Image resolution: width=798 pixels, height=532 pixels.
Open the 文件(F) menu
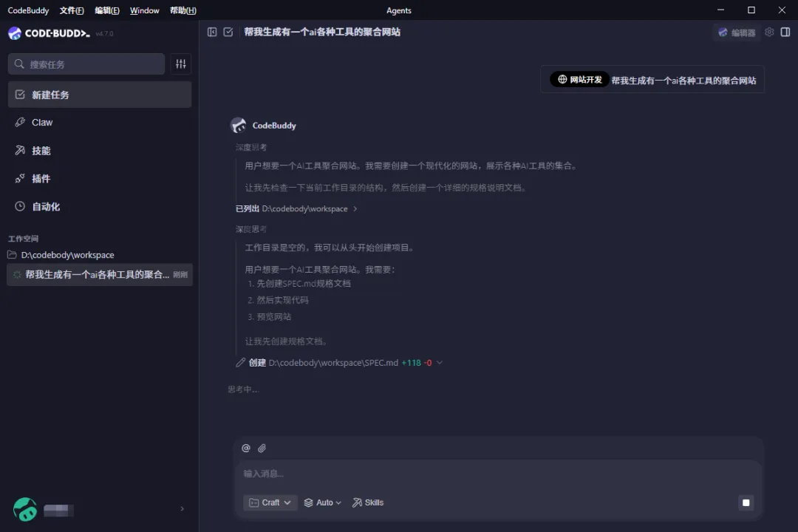pyautogui.click(x=72, y=10)
